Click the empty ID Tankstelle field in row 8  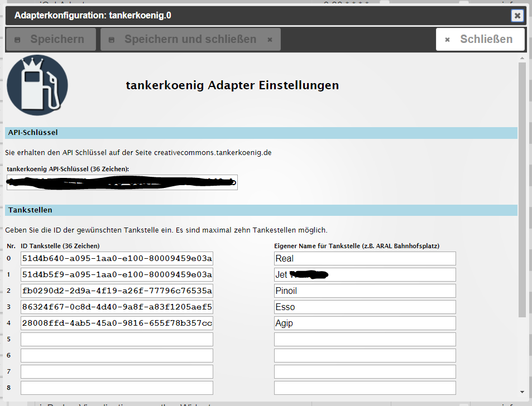[x=117, y=388]
